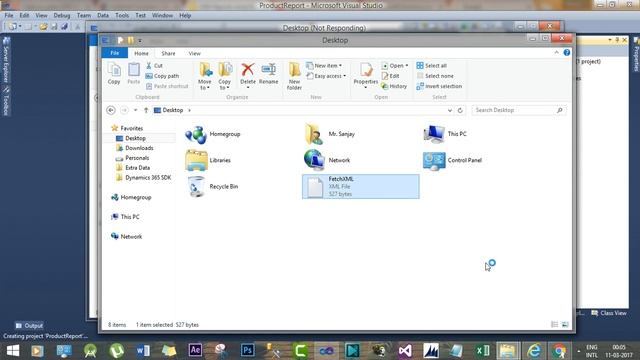The image size is (640, 360).
Task: Open the recent locations dropdown arrow
Action: pyautogui.click(x=136, y=110)
